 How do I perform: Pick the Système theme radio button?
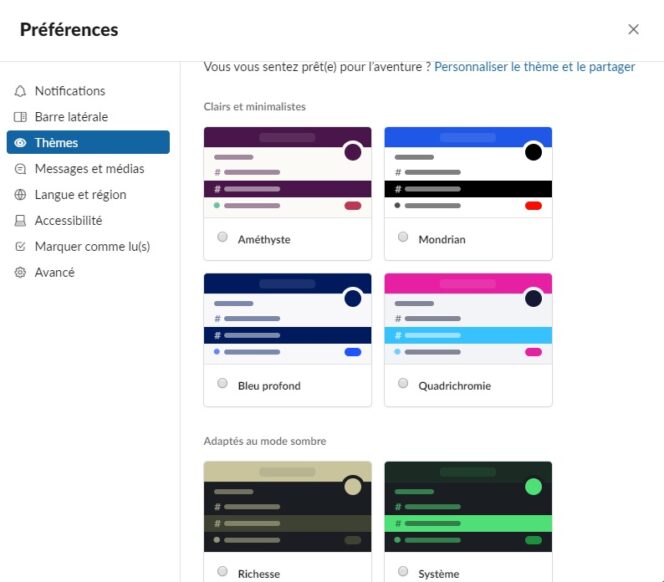403,571
